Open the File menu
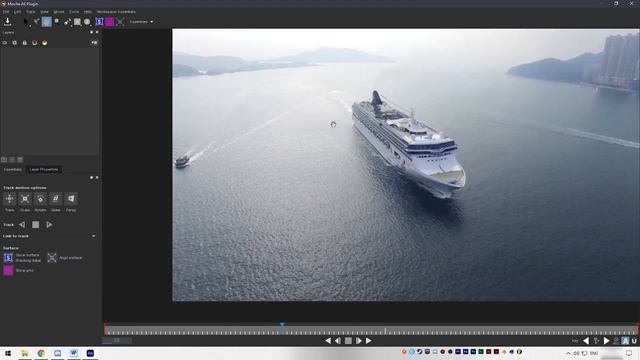Image resolution: width=640 pixels, height=360 pixels. [x=6, y=12]
